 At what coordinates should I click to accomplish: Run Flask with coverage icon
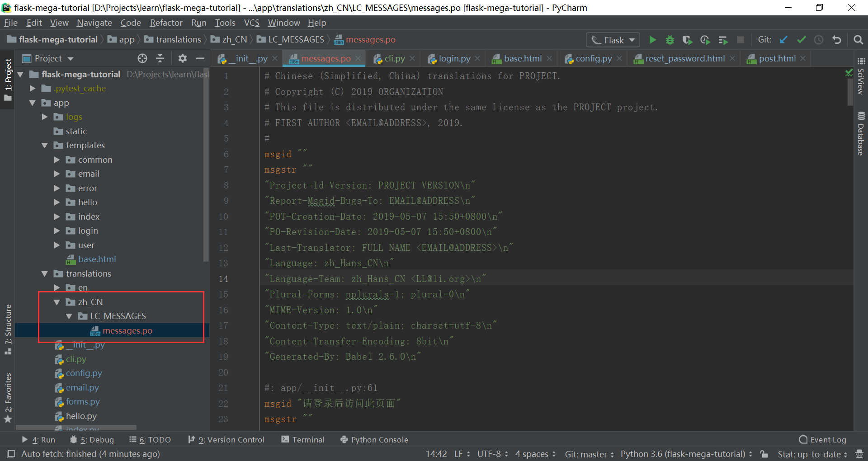687,40
